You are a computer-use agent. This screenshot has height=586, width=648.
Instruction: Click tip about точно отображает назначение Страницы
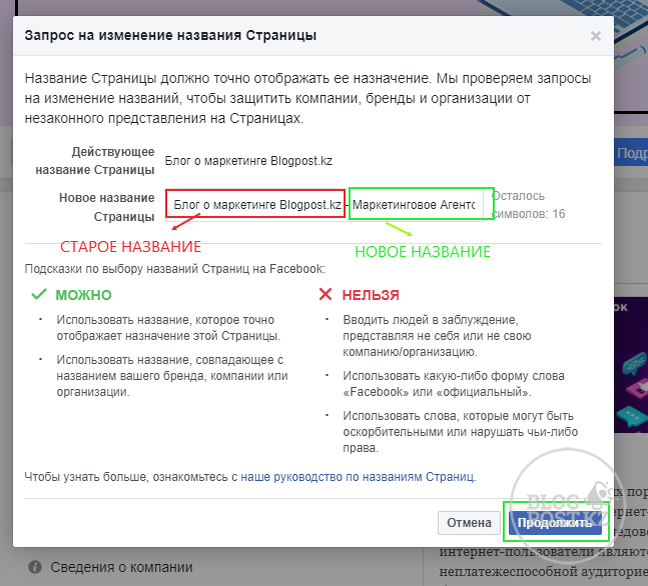pos(169,328)
